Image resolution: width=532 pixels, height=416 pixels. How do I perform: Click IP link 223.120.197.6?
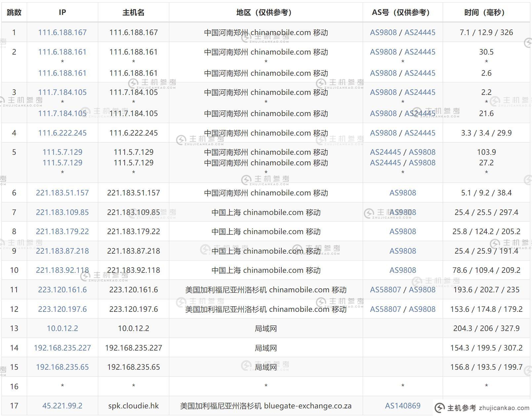(x=62, y=309)
